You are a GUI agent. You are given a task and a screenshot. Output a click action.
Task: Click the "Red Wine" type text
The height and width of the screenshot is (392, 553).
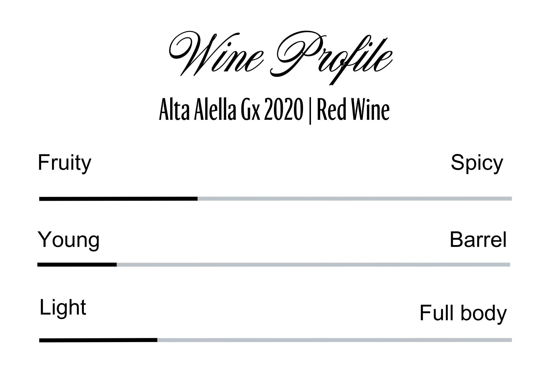pyautogui.click(x=353, y=110)
